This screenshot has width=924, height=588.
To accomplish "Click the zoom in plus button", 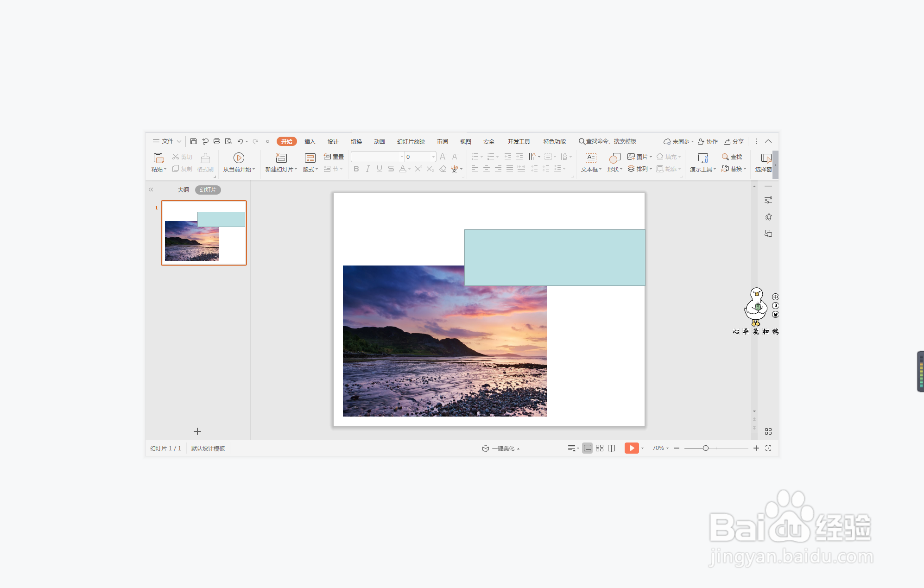I will pyautogui.click(x=756, y=448).
